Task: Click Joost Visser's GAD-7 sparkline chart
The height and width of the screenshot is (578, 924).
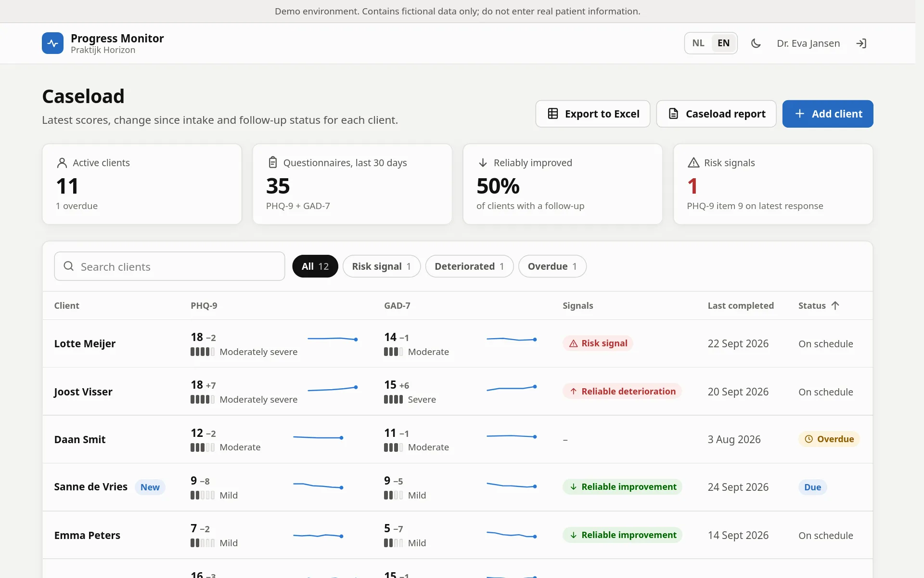Action: [512, 388]
